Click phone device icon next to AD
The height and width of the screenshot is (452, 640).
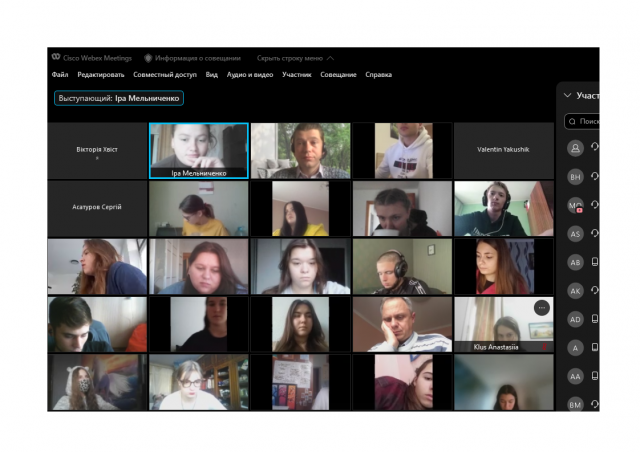coord(595,319)
